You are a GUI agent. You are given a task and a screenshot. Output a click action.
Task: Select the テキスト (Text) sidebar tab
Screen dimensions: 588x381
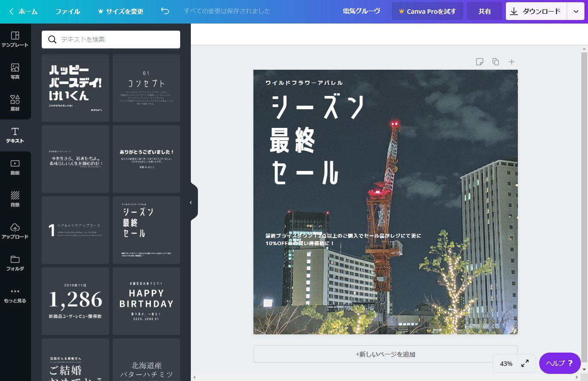[15, 135]
